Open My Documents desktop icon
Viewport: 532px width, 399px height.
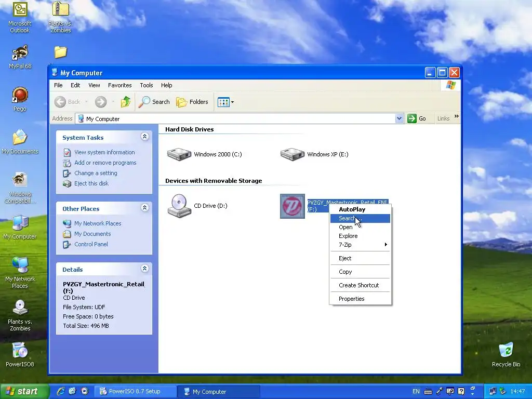pyautogui.click(x=20, y=142)
